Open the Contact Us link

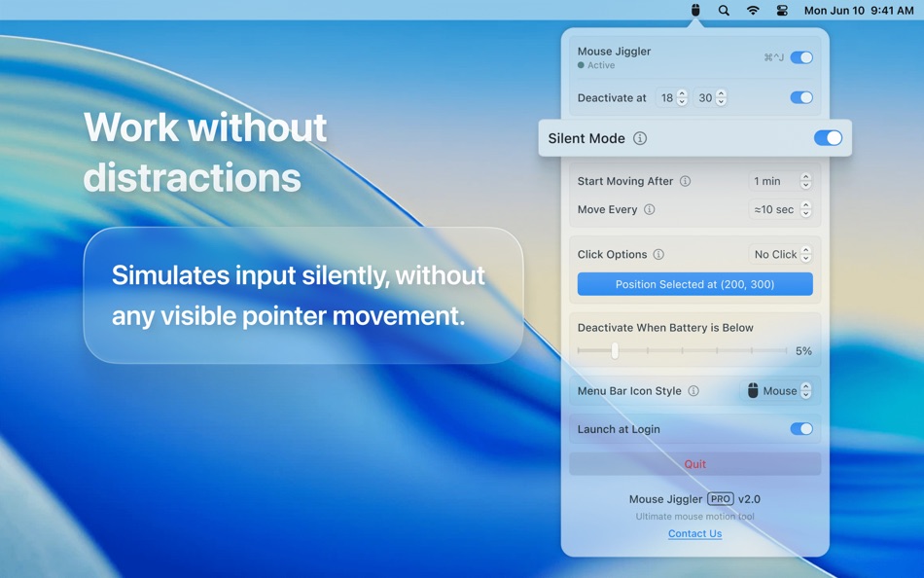694,533
